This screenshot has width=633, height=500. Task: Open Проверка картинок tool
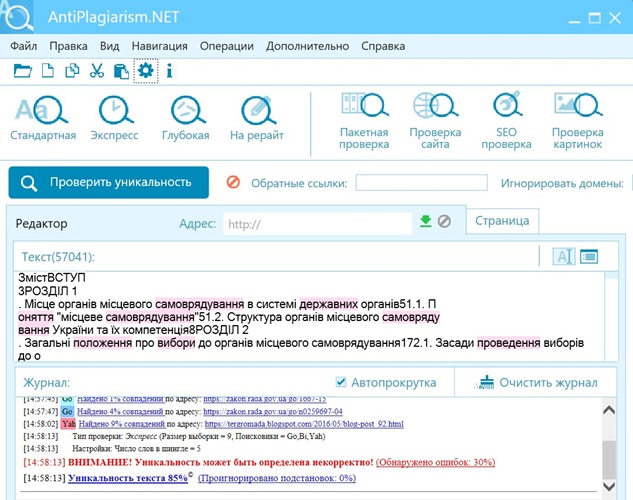[x=578, y=121]
